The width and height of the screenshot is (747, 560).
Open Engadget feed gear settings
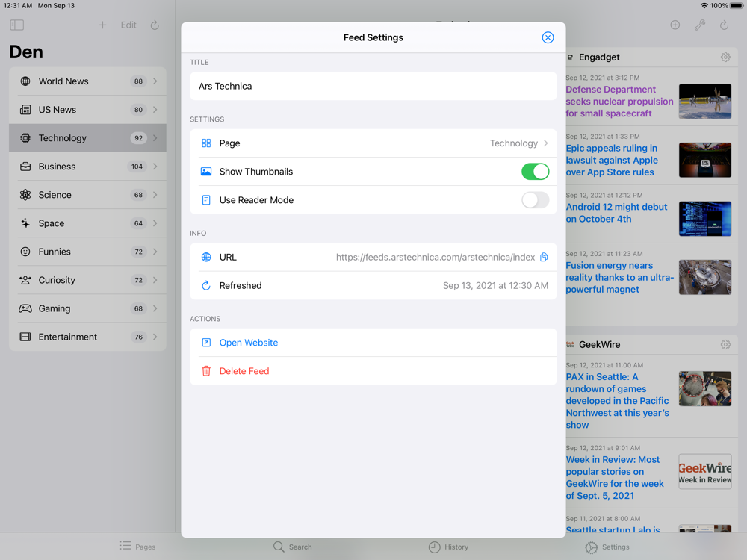click(x=725, y=57)
